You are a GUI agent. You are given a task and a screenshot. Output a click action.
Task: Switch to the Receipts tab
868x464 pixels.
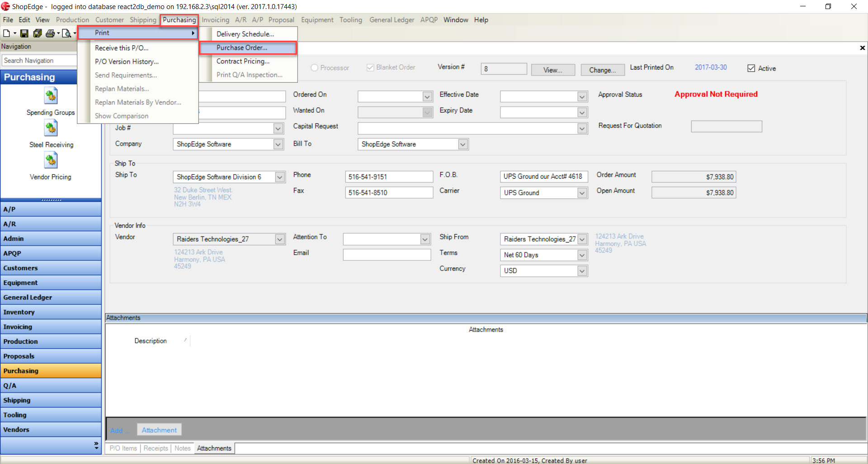pos(156,448)
